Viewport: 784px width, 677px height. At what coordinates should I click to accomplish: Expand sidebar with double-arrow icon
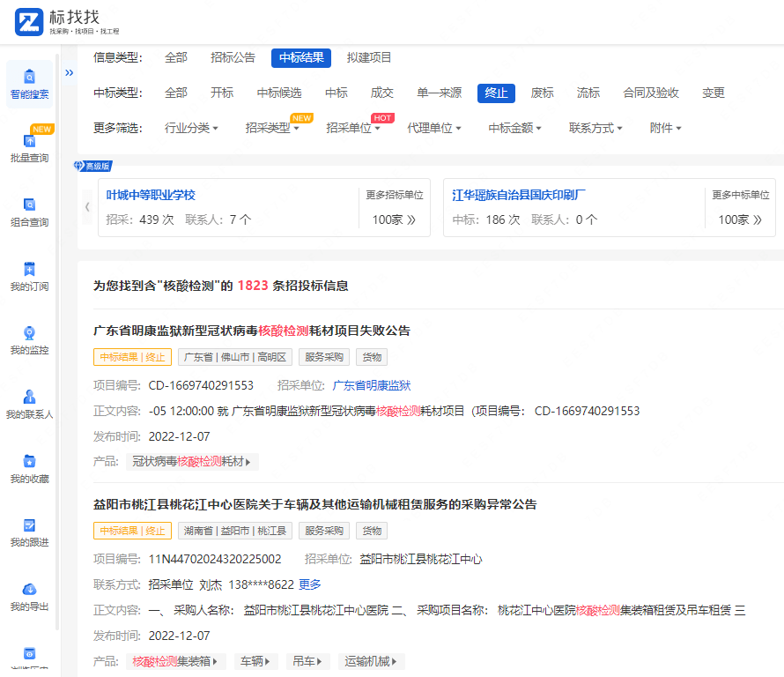pos(69,72)
